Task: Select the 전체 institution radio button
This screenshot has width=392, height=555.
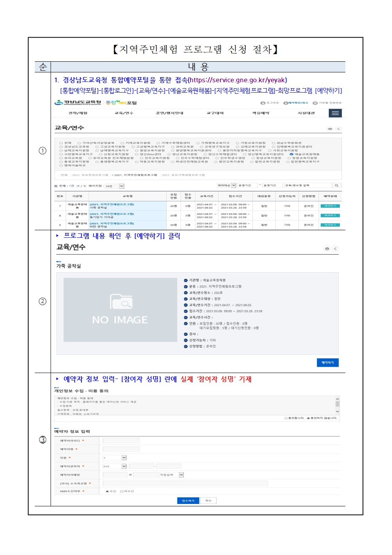Action: point(61,143)
